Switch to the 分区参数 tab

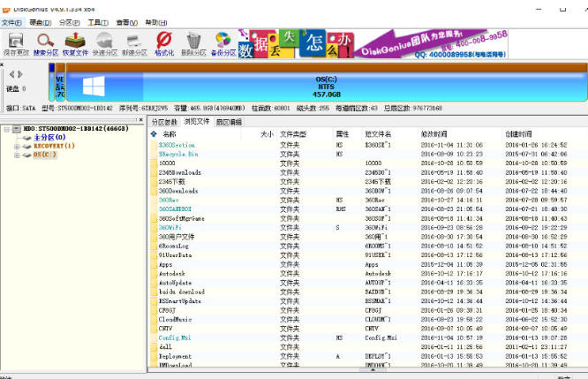[x=164, y=122]
